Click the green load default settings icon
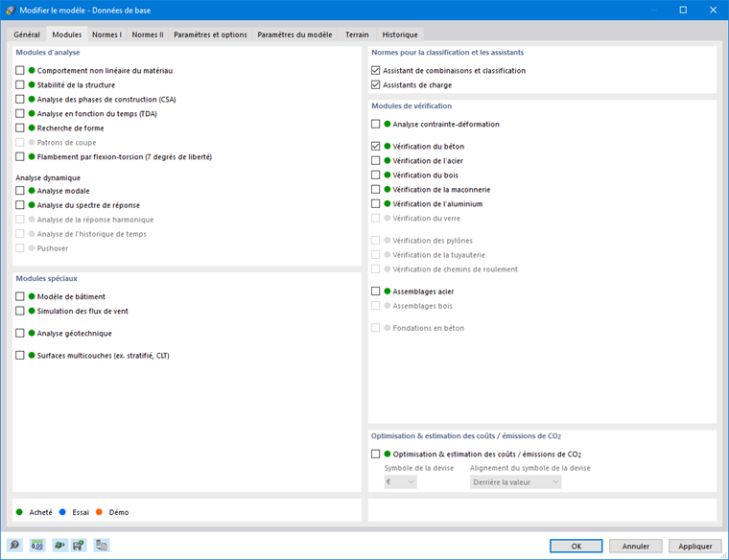 [x=59, y=545]
